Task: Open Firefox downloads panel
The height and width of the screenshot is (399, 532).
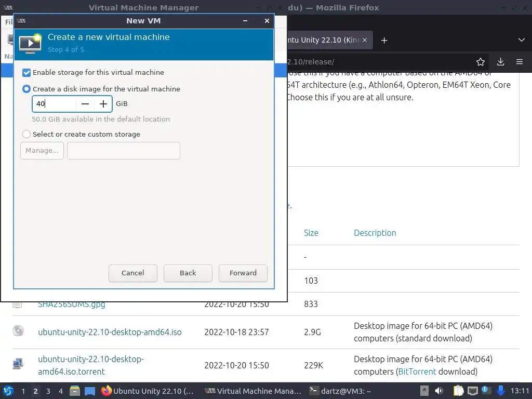Action: pos(500,62)
